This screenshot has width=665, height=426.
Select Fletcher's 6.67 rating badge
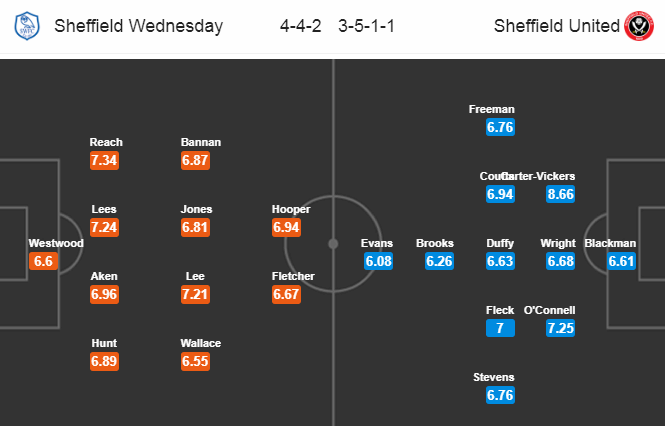(x=286, y=294)
